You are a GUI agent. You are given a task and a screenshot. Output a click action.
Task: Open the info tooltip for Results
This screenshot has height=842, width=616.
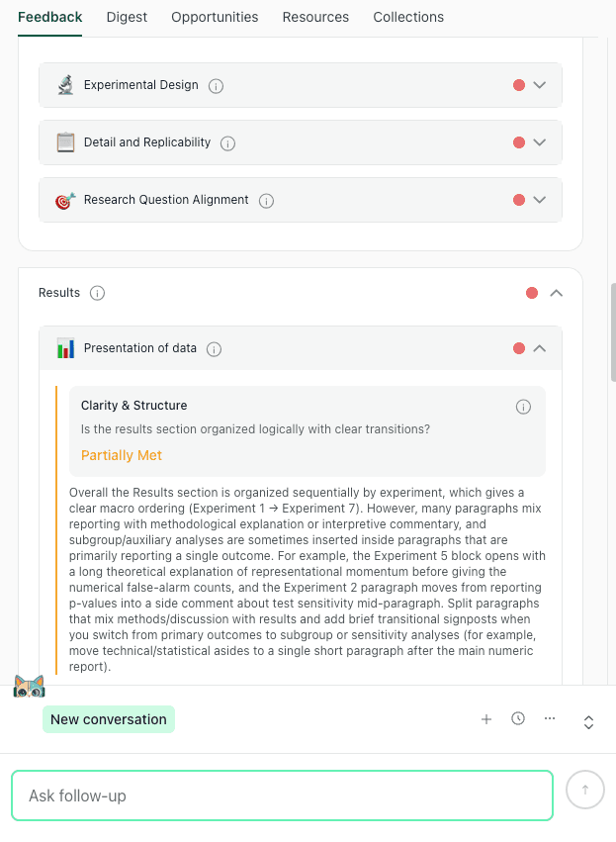pyautogui.click(x=97, y=292)
